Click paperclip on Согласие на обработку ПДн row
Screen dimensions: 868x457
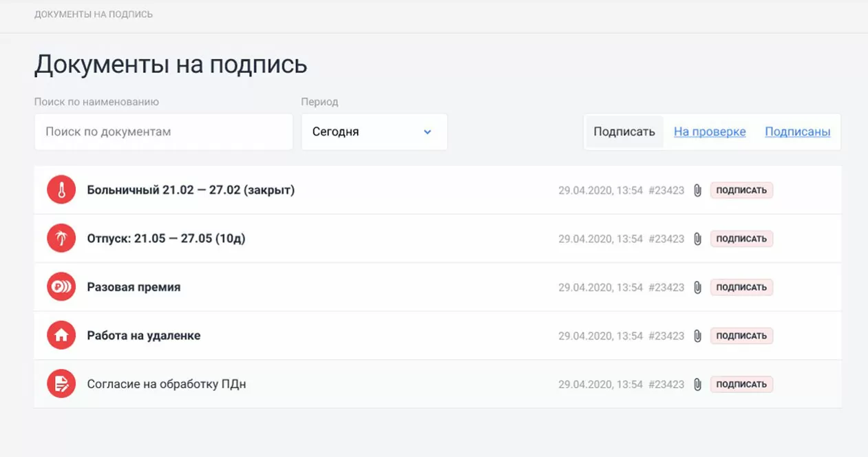697,384
